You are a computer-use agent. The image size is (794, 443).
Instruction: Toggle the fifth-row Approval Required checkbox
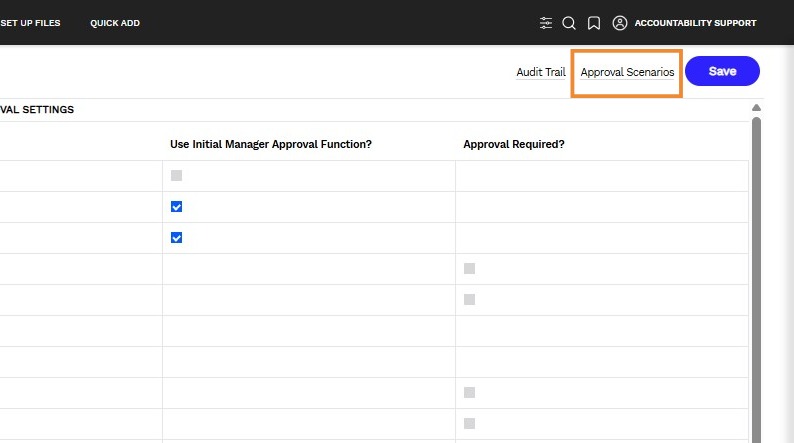(469, 299)
